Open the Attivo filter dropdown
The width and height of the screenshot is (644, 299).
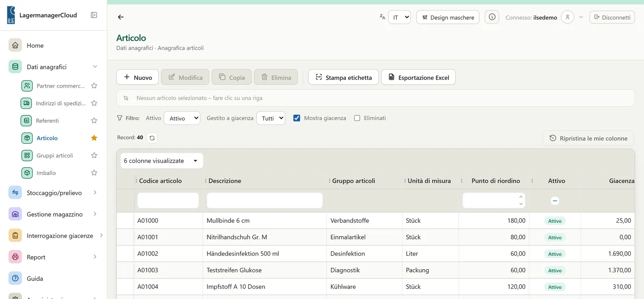click(182, 118)
